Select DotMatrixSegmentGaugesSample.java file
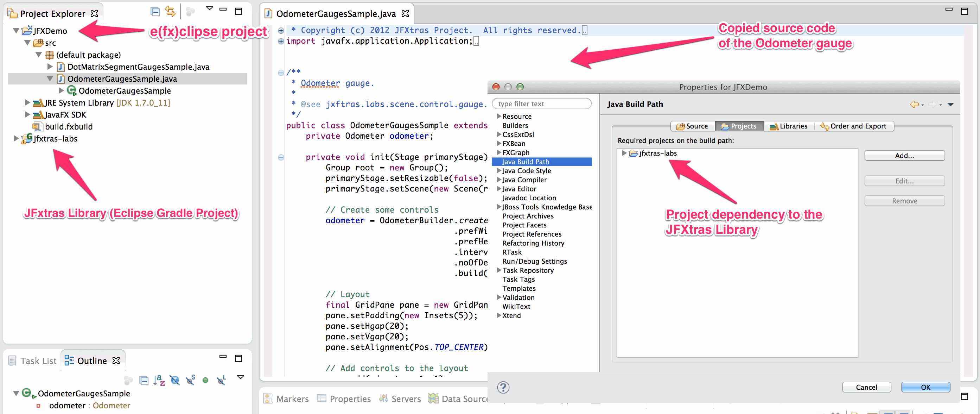The height and width of the screenshot is (414, 980). click(138, 67)
